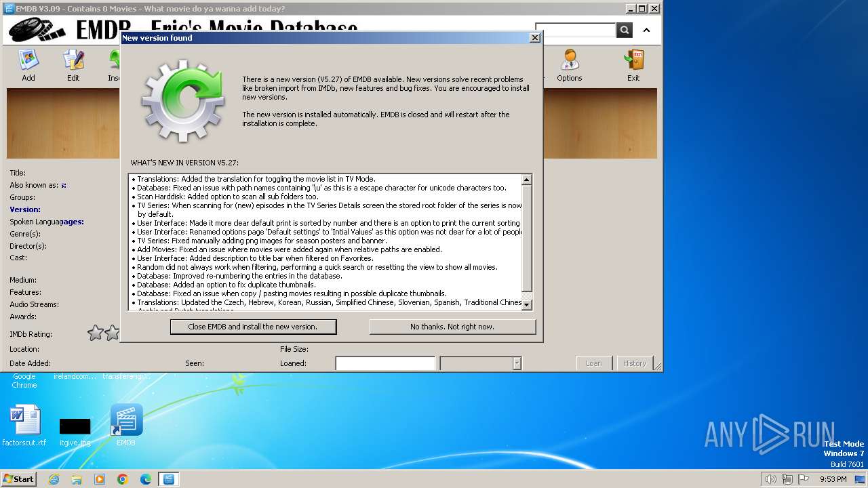868x488 pixels.
Task: Click changelog scrollbar down arrow
Action: 527,305
